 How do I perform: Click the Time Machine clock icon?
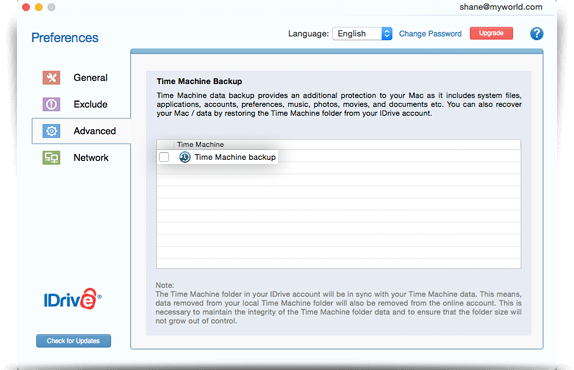[184, 157]
